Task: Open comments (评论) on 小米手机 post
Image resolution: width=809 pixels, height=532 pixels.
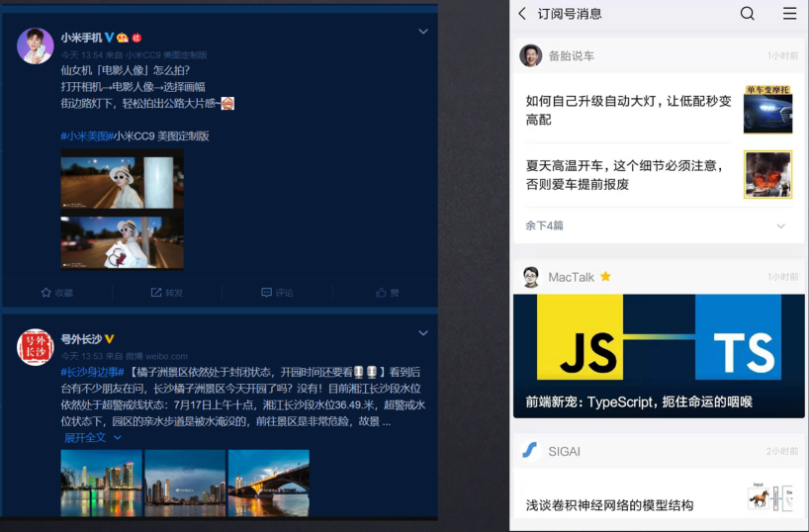Action: coord(278,293)
